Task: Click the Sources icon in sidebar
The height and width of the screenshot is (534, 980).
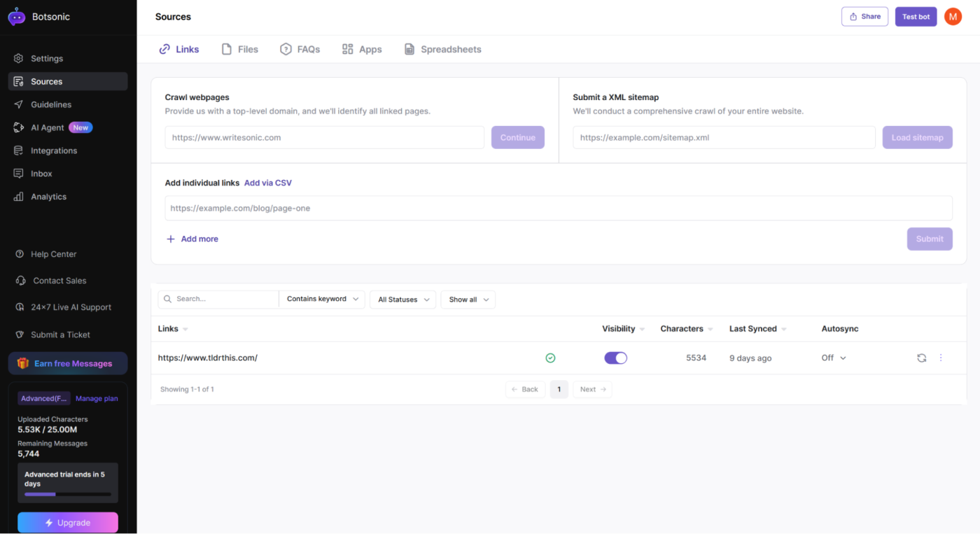Action: (19, 82)
